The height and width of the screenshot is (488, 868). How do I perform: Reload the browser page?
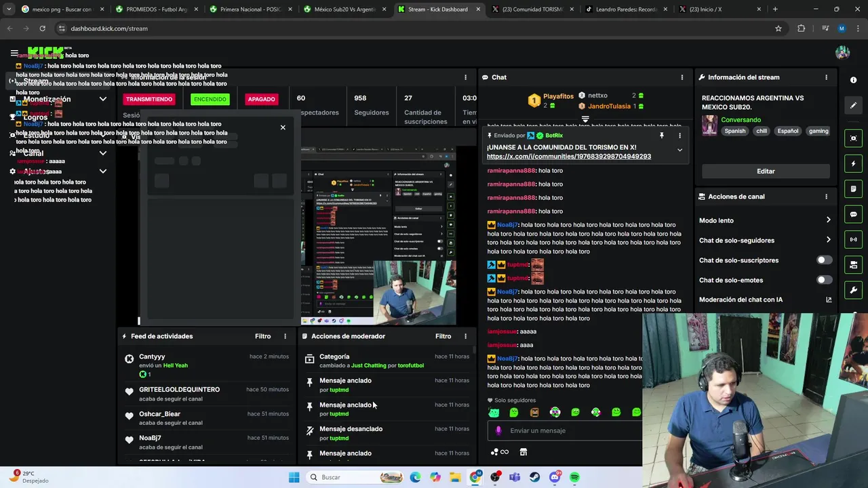[42, 28]
